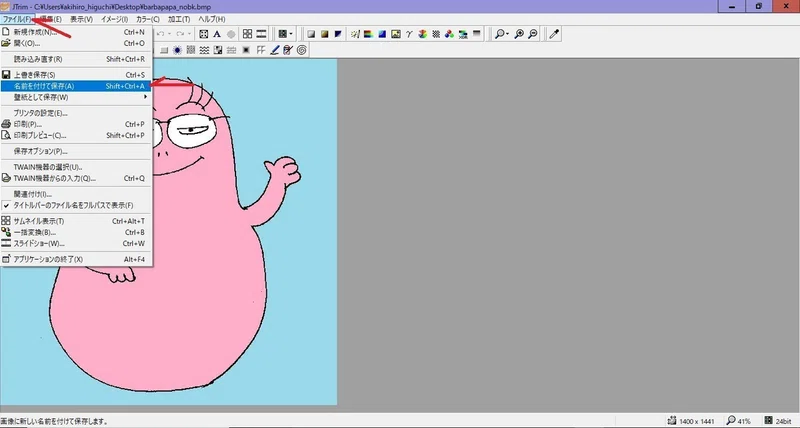The width and height of the screenshot is (800, 428).
Task: Open the RGB color balls icon
Action: (x=449, y=34)
